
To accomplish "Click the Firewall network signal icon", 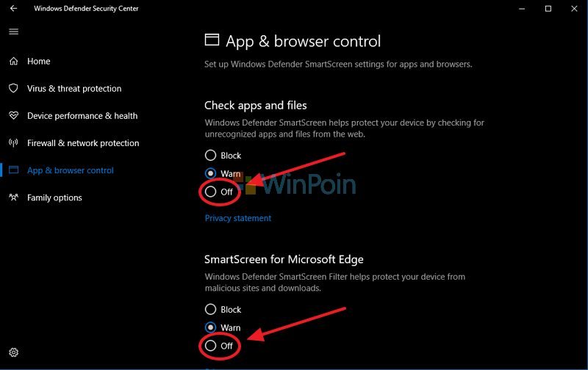I will pyautogui.click(x=13, y=143).
